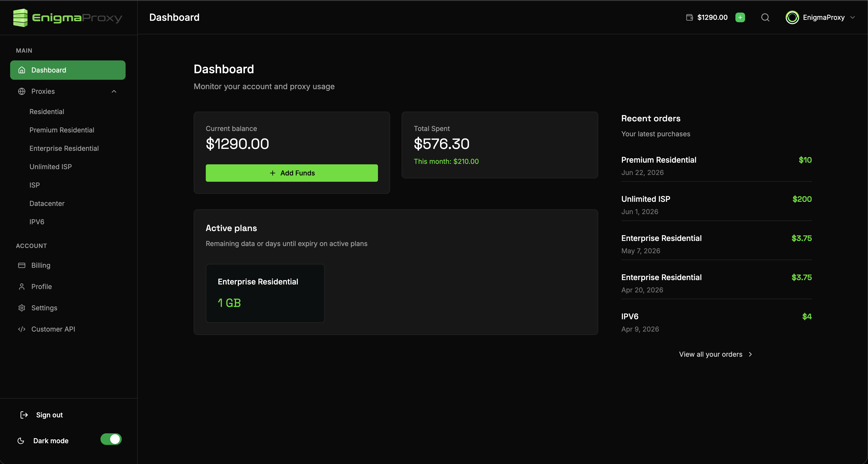Open the Billing page
This screenshot has width=868, height=464.
pos(68,265)
